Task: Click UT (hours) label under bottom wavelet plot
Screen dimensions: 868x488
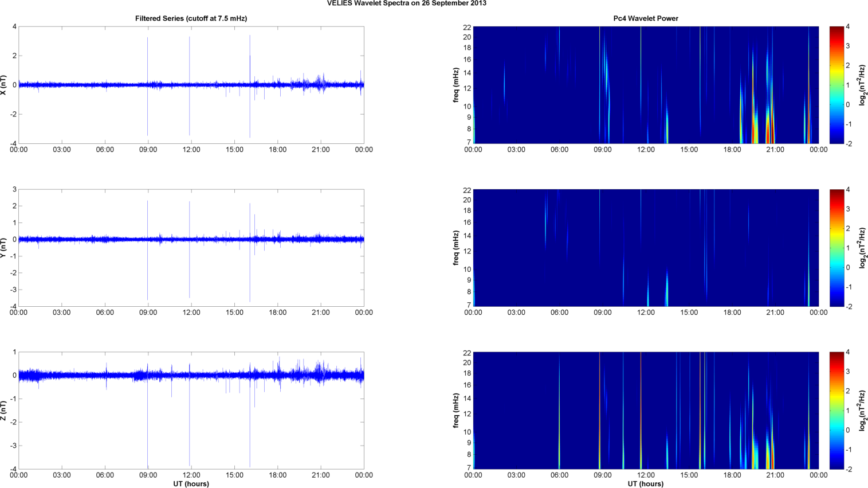Action: 645,484
